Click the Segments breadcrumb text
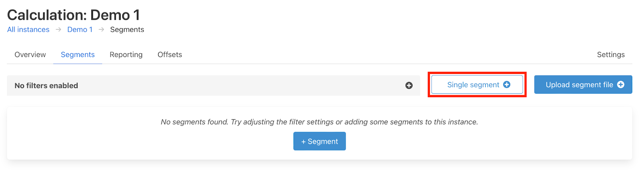 coord(127,30)
